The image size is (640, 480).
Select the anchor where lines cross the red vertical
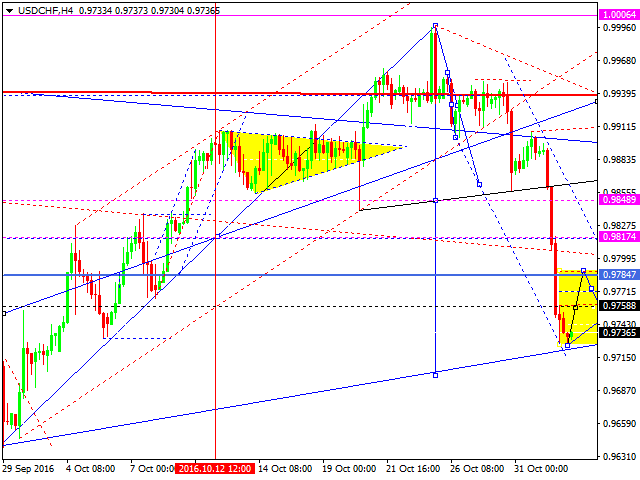click(218, 236)
